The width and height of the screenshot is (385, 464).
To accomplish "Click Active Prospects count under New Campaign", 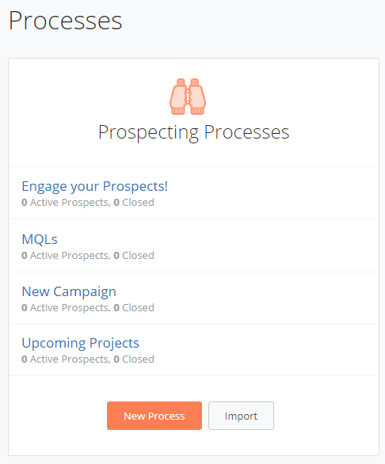I will pos(66,307).
